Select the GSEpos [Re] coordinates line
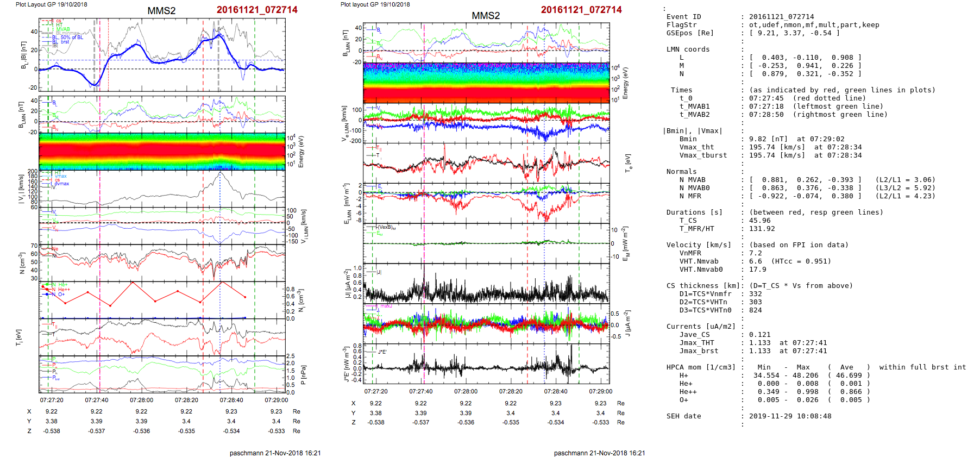The width and height of the screenshot is (980, 457). click(x=794, y=33)
